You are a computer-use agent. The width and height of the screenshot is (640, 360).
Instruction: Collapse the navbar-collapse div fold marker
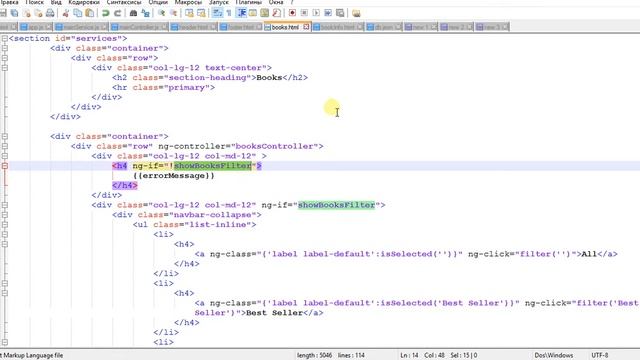[x=4, y=215]
